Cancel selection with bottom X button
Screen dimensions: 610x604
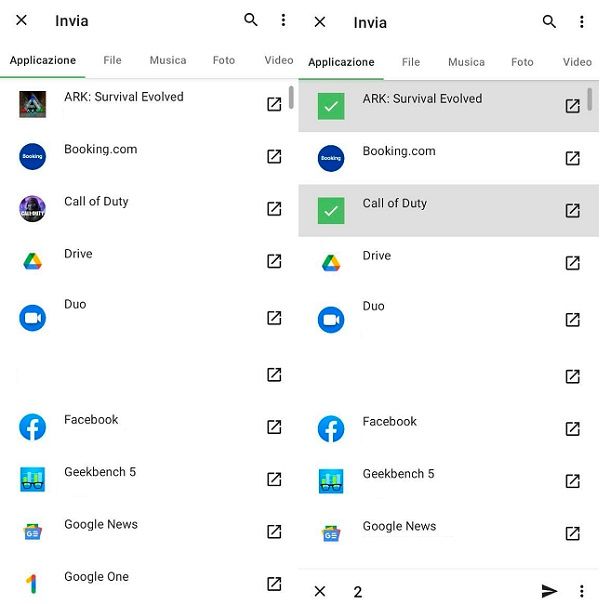[x=320, y=591]
